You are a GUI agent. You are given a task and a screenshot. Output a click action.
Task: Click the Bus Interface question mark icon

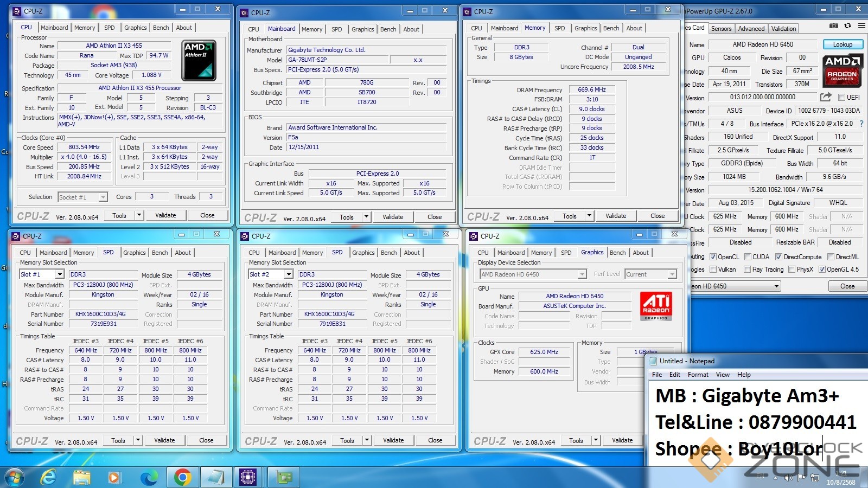click(x=861, y=124)
